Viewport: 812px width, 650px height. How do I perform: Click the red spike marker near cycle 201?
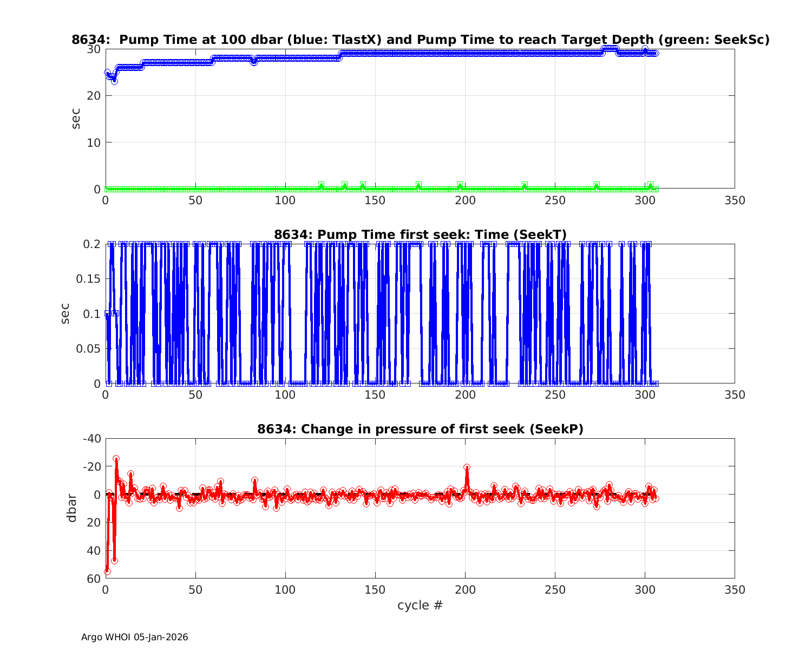point(467,467)
